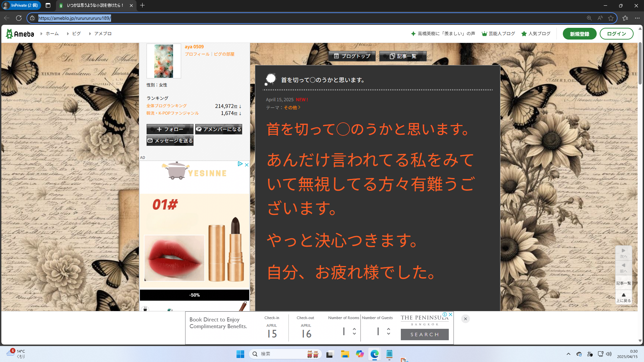
Task: Click SEARCH in the Peninsula ad
Action: pyautogui.click(x=425, y=335)
